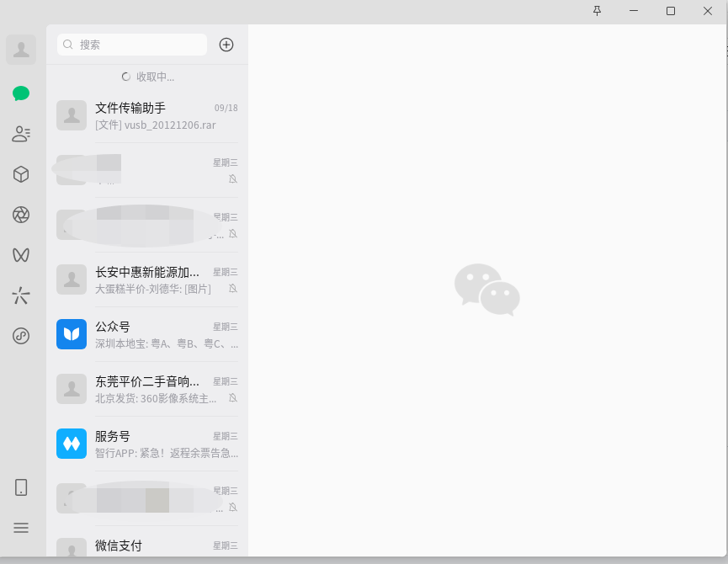Click the preview starting with '智行APP'
This screenshot has width=728, height=564.
pyautogui.click(x=167, y=454)
